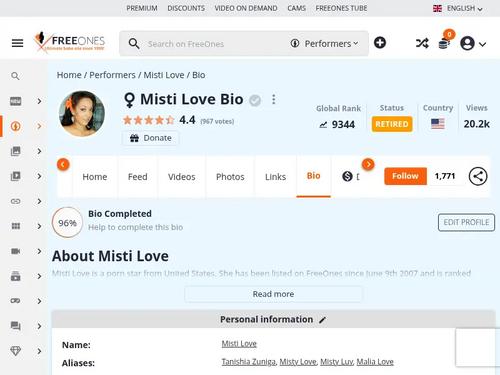Expand the sidebar premium diamond chevron

click(x=39, y=351)
